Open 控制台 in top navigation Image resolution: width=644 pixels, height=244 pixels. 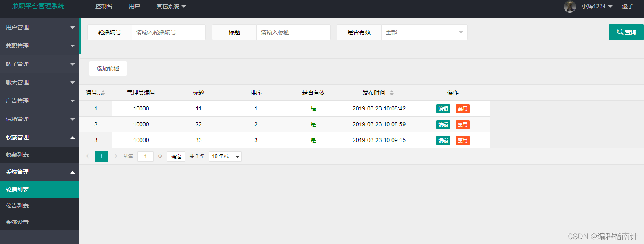tap(104, 6)
